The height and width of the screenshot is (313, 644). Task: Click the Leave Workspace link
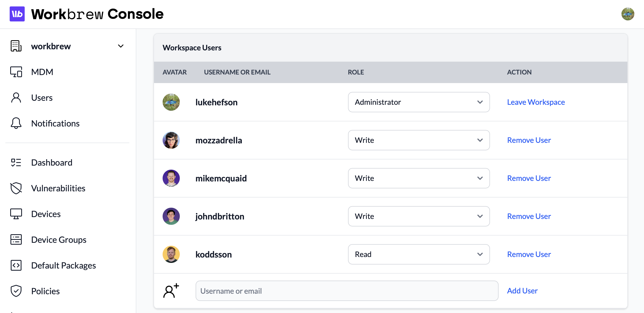click(x=536, y=102)
